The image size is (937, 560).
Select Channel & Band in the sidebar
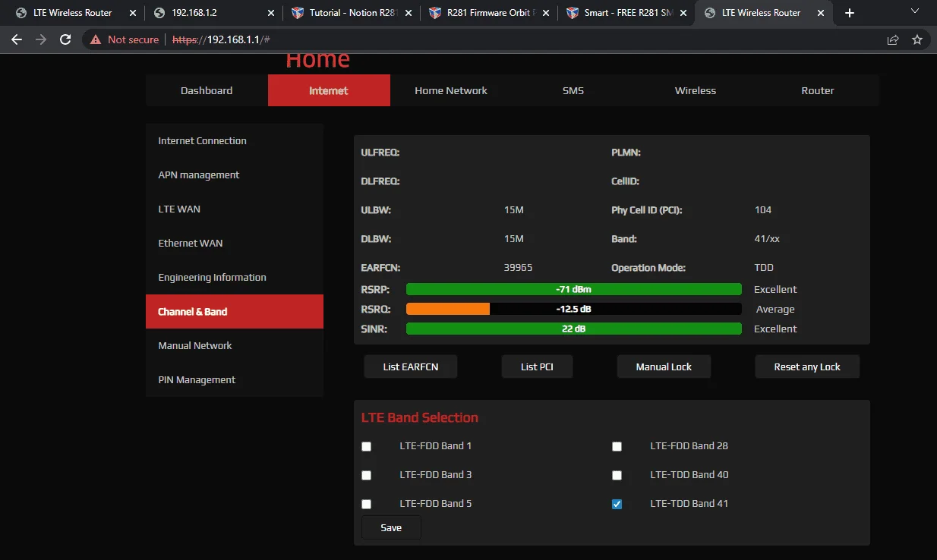pos(235,311)
